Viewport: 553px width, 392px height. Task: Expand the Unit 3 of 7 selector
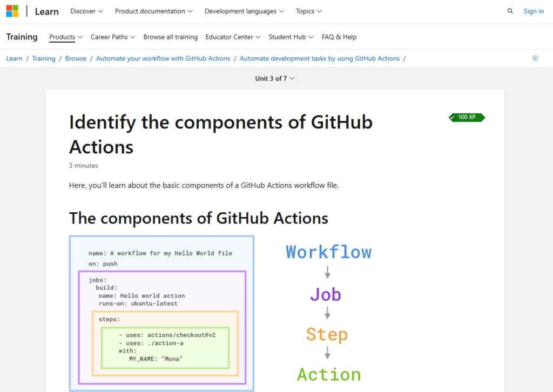(275, 79)
